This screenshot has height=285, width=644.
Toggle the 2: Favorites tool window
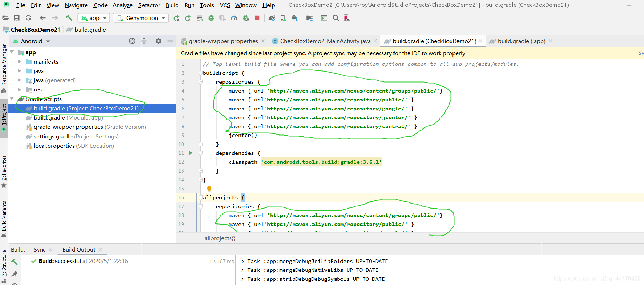click(x=4, y=171)
